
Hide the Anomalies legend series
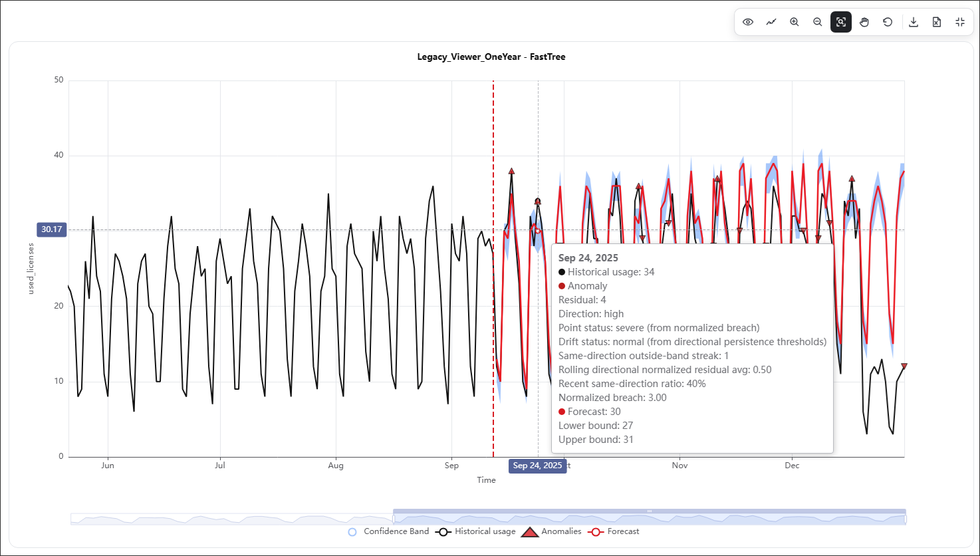(551, 531)
